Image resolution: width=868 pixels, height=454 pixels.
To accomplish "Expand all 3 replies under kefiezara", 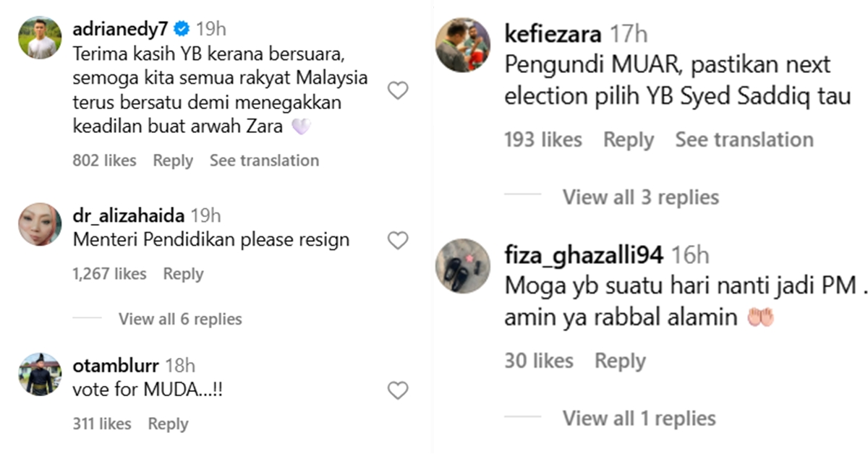I will (x=640, y=197).
